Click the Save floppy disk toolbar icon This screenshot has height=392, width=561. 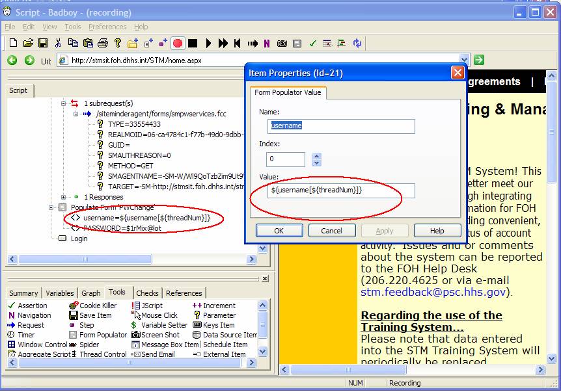[43, 44]
